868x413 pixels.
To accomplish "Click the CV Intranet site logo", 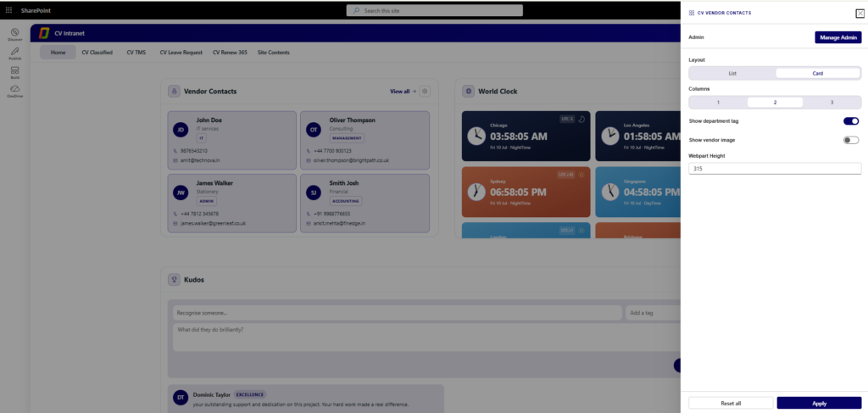I will [x=44, y=33].
